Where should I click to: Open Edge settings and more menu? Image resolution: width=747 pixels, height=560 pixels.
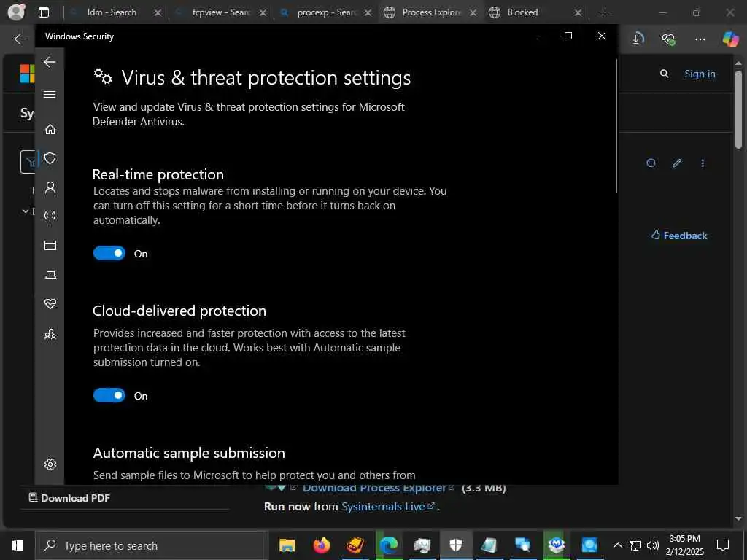click(700, 39)
